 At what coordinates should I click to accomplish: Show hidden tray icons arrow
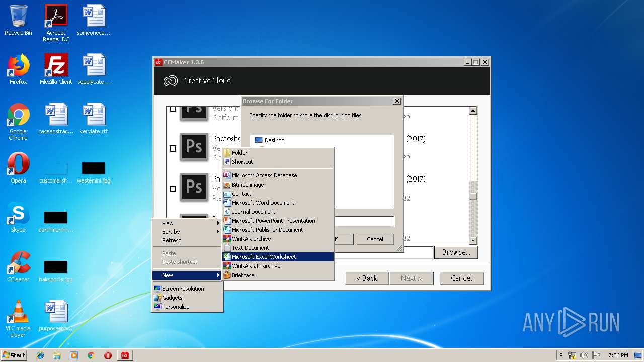click(x=561, y=355)
